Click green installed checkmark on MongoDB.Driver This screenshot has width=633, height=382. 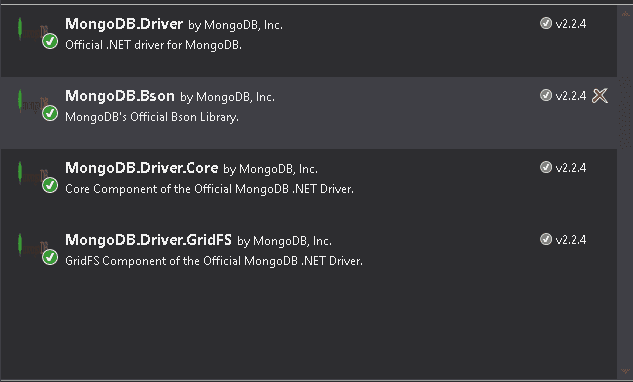[50, 41]
